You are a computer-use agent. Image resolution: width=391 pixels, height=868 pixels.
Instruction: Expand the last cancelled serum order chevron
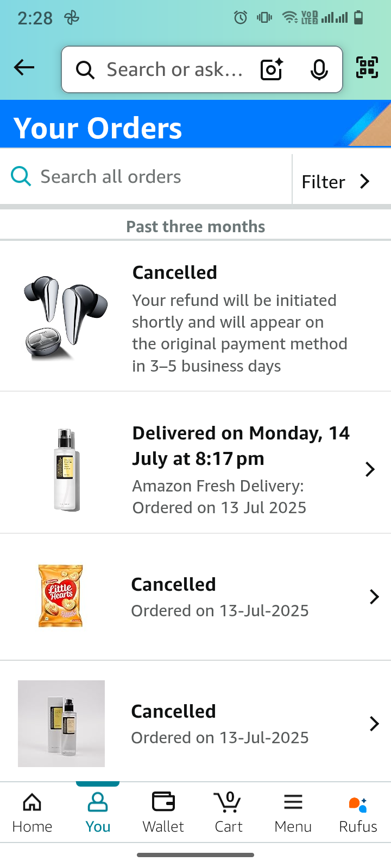pos(374,724)
